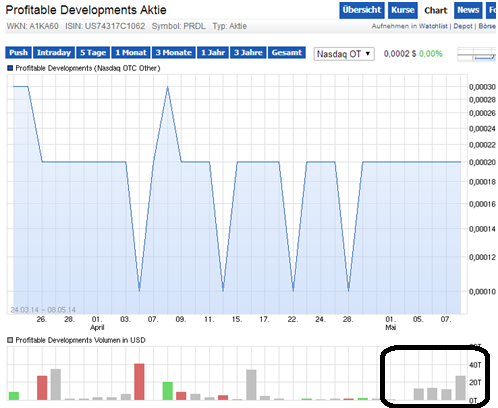The width and height of the screenshot is (498, 408).
Task: Click the blue Profitable Developments legend square
Action: pos(10,68)
